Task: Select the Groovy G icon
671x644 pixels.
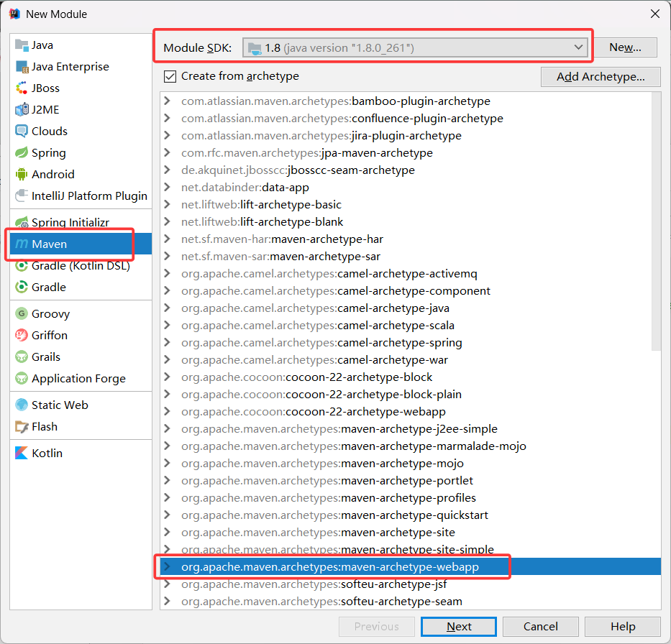Action: point(22,313)
